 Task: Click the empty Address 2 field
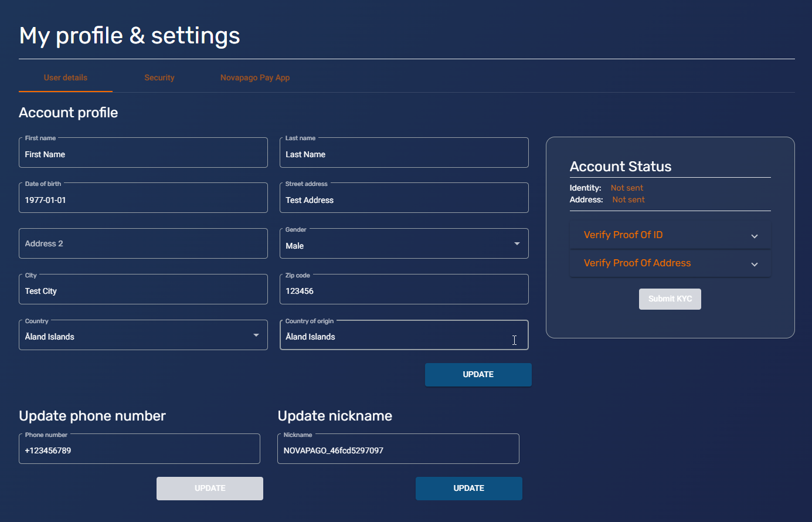[x=143, y=244]
